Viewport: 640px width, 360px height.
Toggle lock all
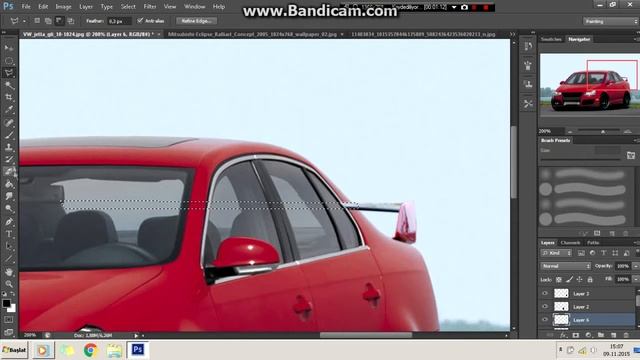590,280
